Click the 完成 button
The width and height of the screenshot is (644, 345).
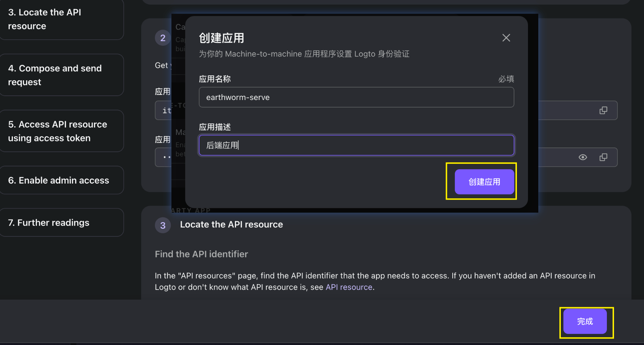585,321
